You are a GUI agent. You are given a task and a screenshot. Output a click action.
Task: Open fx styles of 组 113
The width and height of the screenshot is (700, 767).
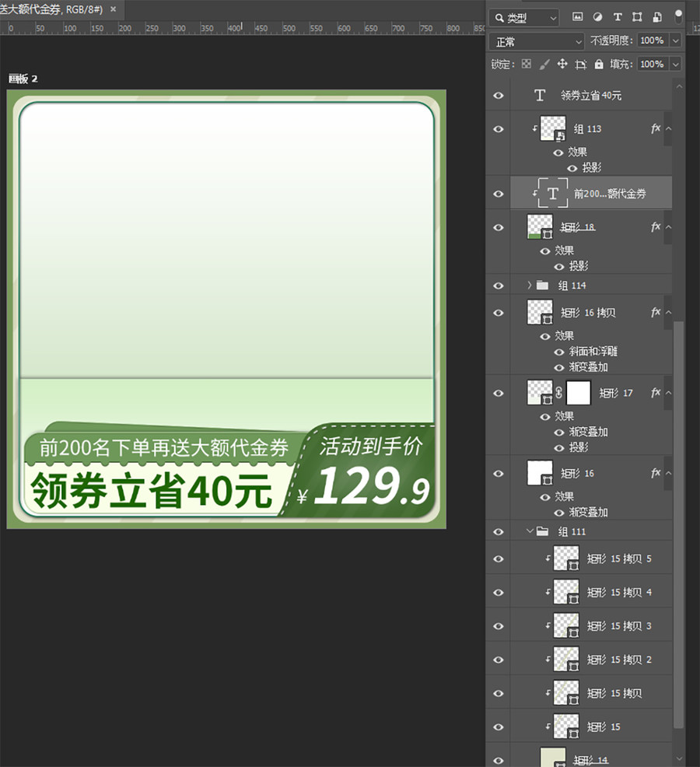coord(656,128)
